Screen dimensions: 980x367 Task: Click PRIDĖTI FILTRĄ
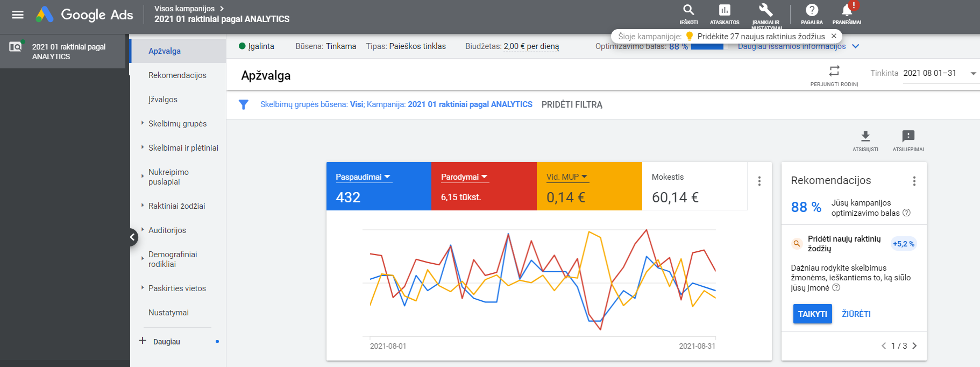(x=572, y=105)
